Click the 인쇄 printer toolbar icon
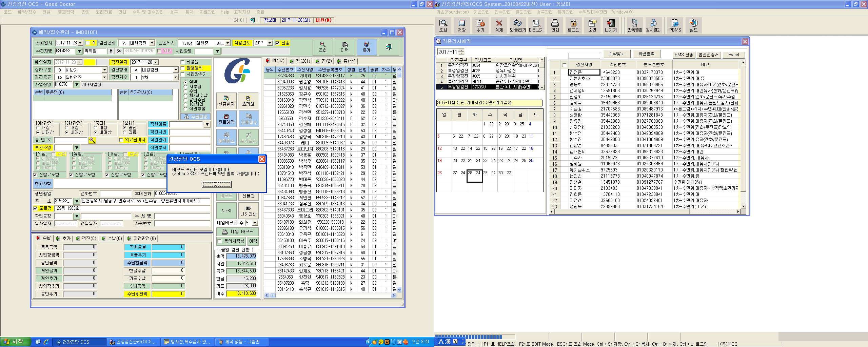 click(555, 25)
